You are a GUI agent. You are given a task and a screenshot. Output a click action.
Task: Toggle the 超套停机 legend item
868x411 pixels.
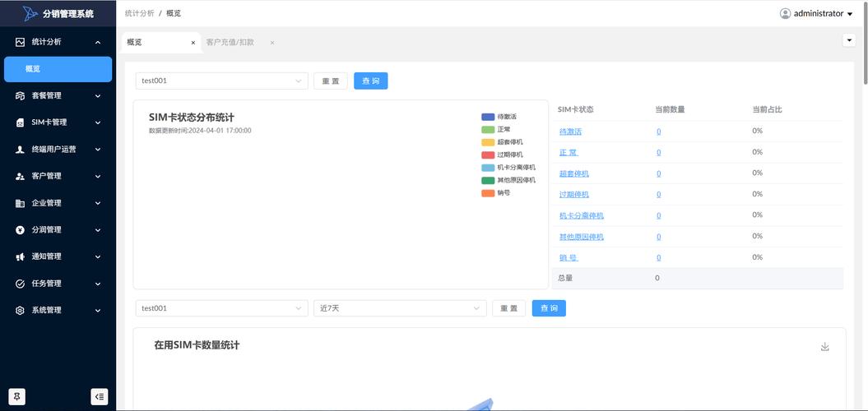coord(502,142)
